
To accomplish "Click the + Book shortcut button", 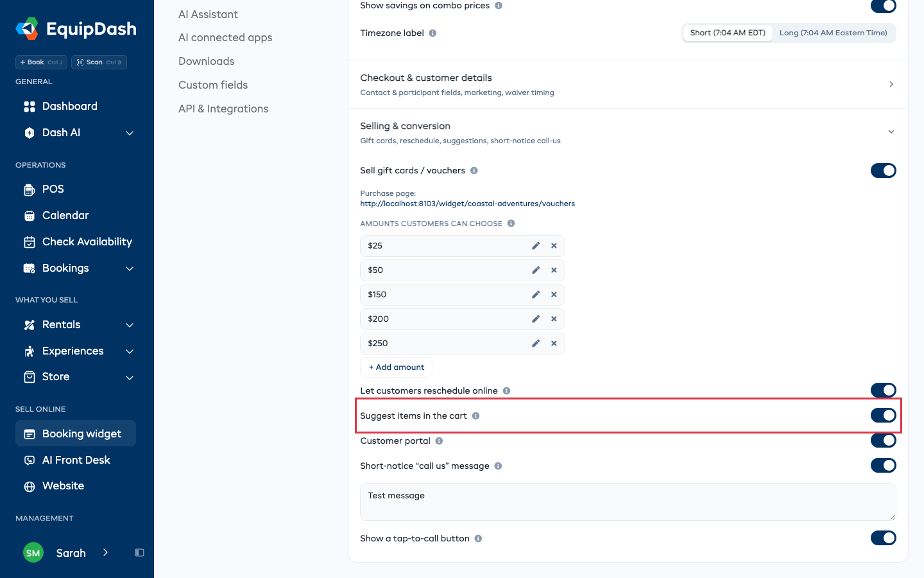I will coord(41,62).
